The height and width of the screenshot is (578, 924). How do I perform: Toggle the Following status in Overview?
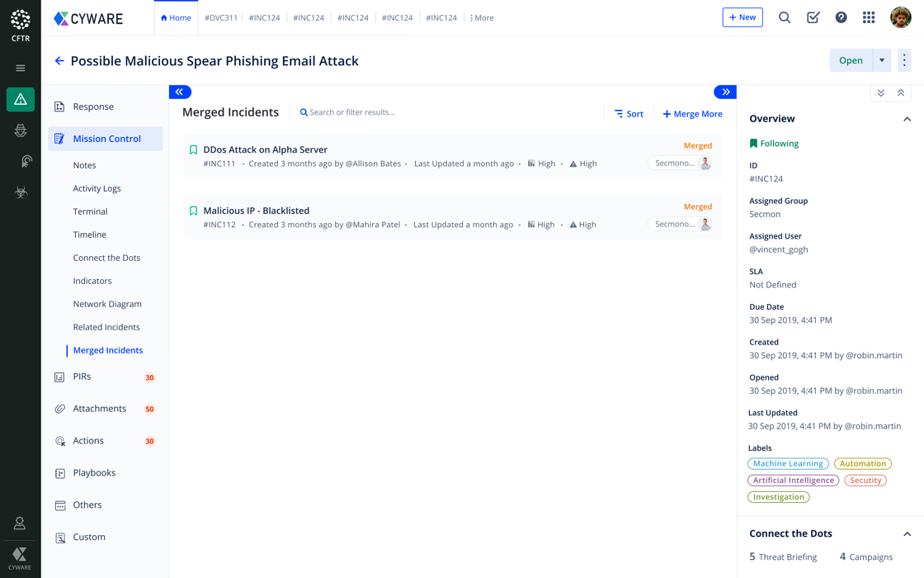click(774, 144)
